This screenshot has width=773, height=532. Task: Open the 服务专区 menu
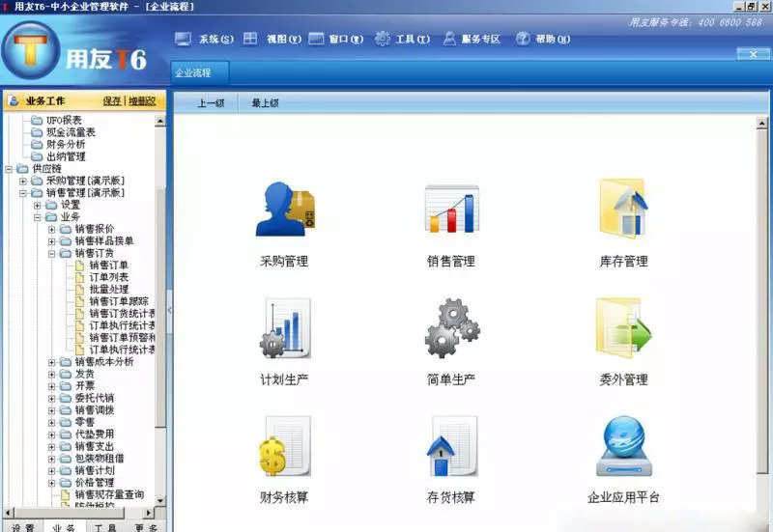[480, 39]
